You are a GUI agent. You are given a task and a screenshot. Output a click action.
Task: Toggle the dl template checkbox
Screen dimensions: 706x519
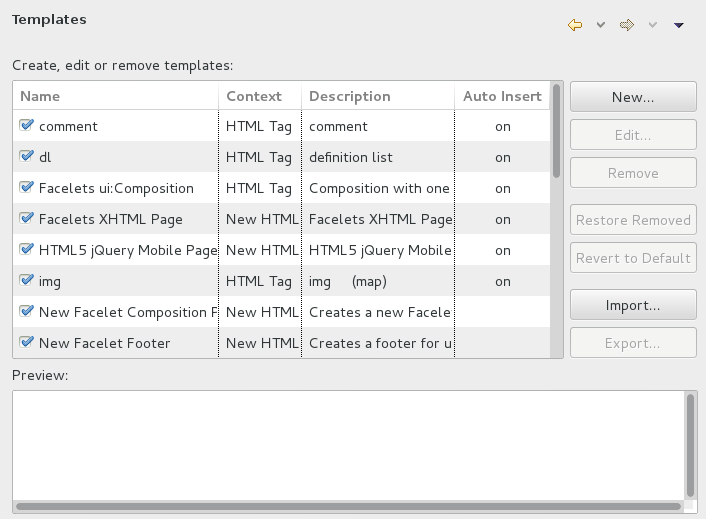27,157
